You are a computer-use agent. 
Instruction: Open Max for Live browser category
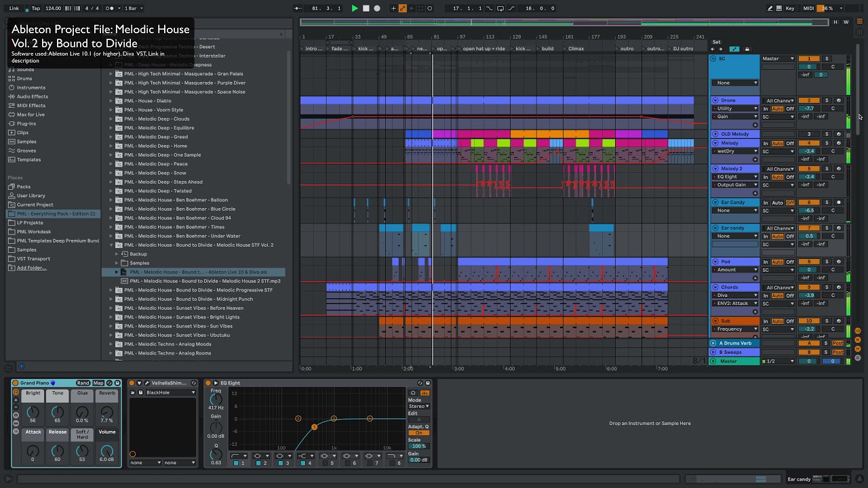pyautogui.click(x=31, y=115)
